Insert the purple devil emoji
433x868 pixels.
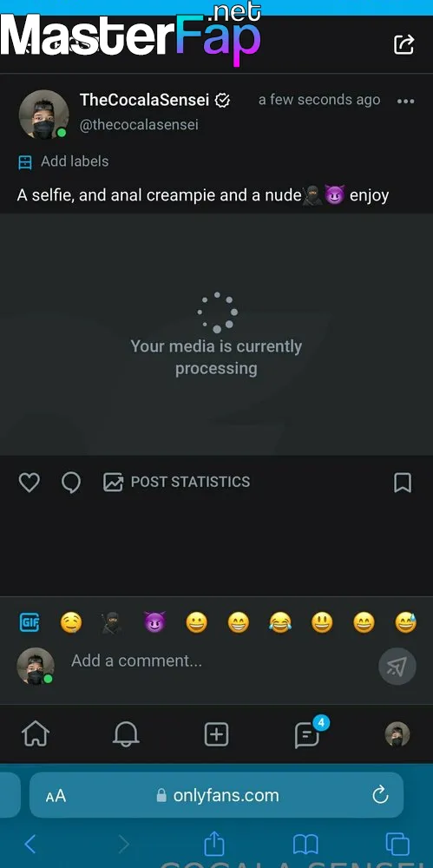(154, 623)
